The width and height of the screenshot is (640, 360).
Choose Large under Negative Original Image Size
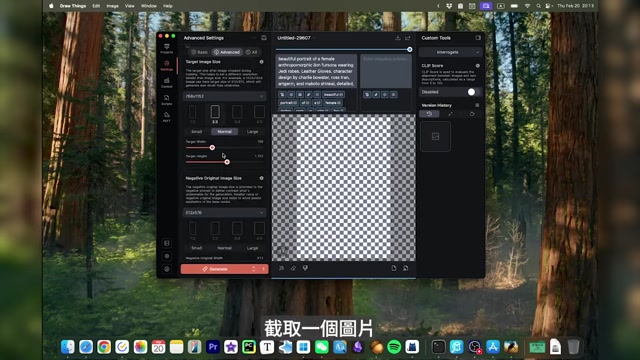252,248
